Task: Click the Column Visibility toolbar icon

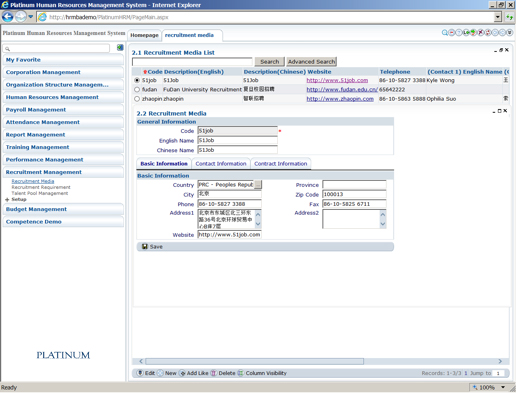Action: 241,373
